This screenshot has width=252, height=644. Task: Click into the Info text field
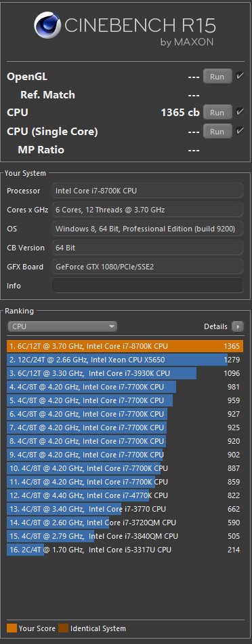[x=148, y=286]
